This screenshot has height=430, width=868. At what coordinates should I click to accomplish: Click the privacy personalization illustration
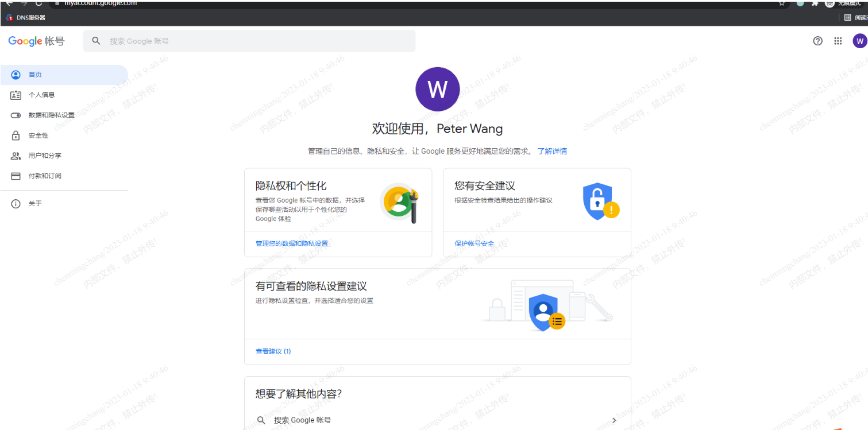399,203
